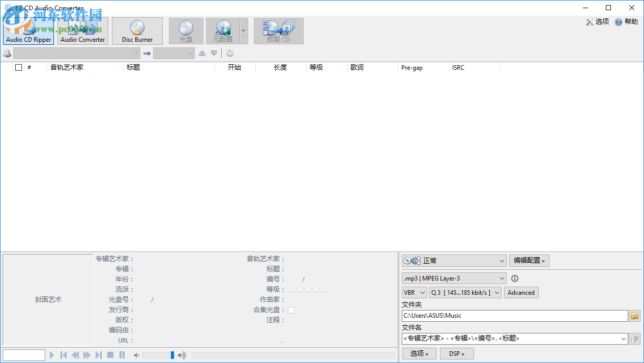This screenshot has height=363, width=644.
Task: Click the gear refresh icon near the drive selector
Action: click(x=229, y=53)
